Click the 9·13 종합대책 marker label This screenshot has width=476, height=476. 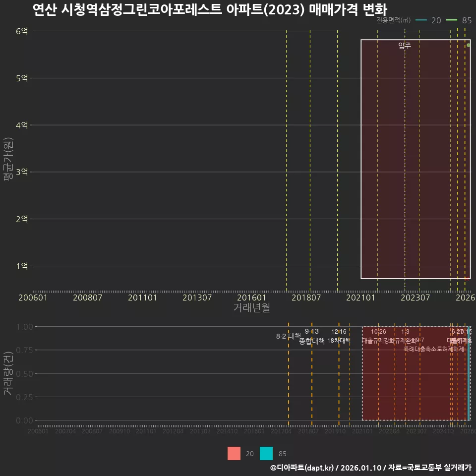click(x=311, y=336)
